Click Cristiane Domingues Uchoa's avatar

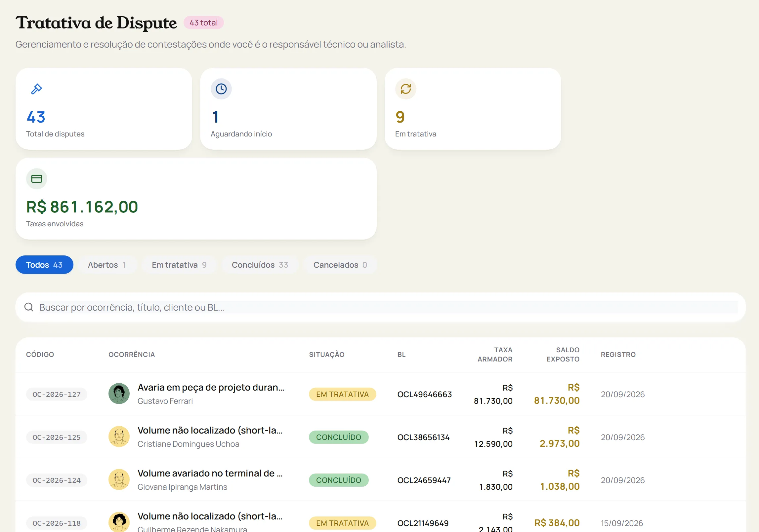(119, 437)
